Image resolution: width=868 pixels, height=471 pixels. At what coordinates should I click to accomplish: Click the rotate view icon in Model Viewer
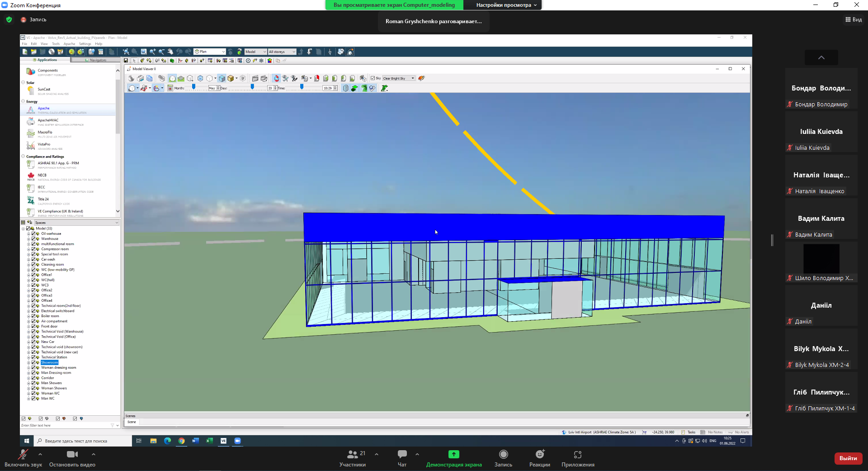coord(276,78)
